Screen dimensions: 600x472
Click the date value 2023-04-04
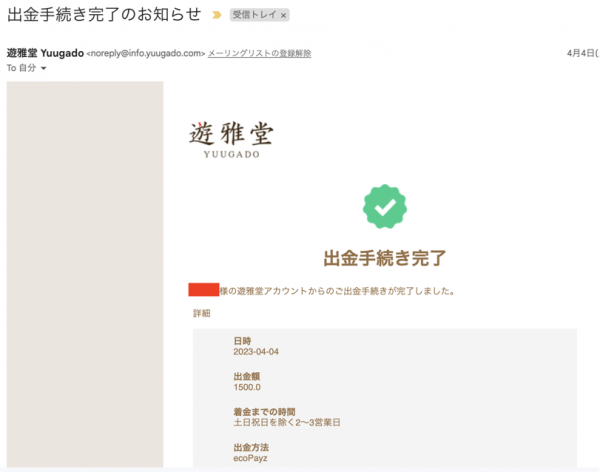click(x=256, y=352)
